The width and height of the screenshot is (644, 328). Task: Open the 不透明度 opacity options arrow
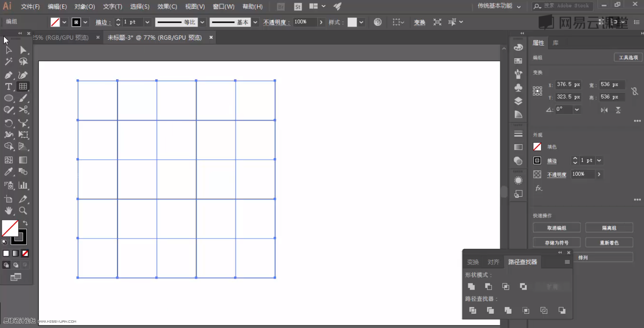click(x=599, y=174)
